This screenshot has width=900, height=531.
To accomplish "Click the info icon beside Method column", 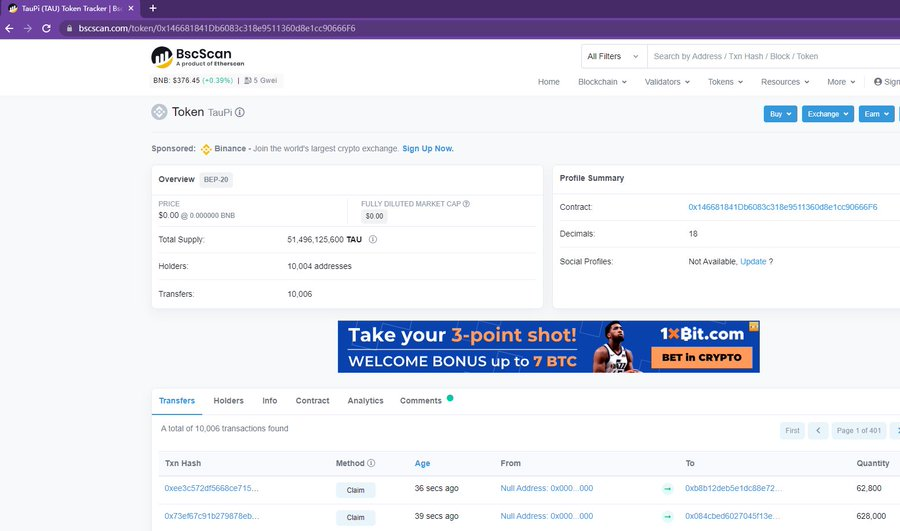I will click(x=371, y=463).
